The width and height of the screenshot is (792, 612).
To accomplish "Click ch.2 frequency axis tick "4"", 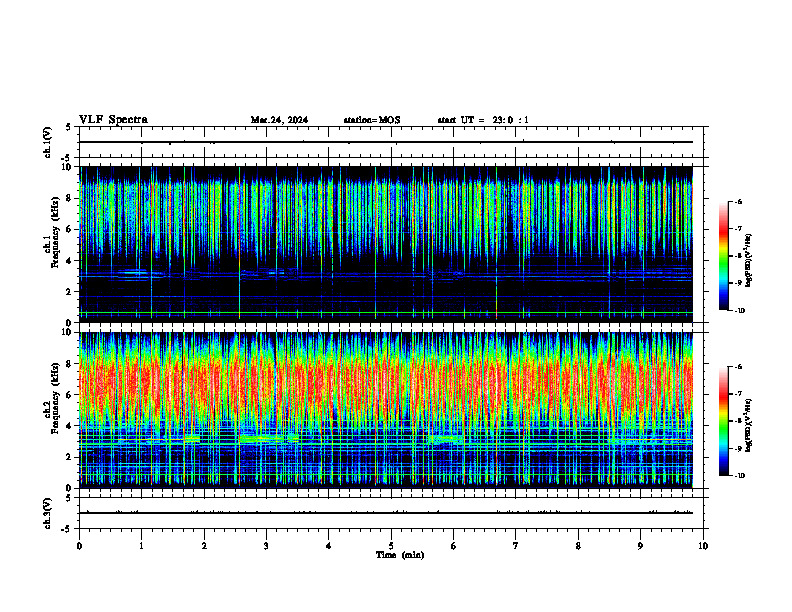I will 70,426.
